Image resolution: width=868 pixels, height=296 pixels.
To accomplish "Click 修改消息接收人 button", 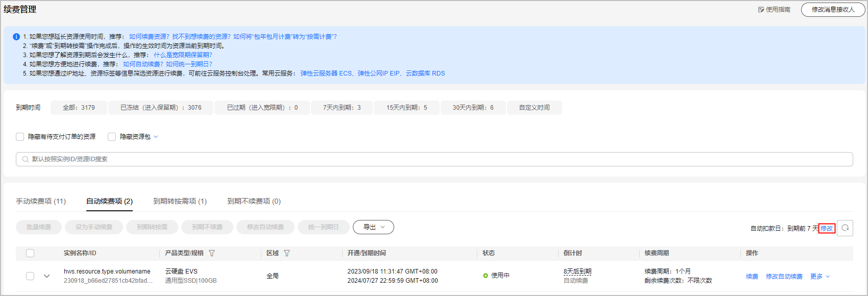I will coord(833,10).
